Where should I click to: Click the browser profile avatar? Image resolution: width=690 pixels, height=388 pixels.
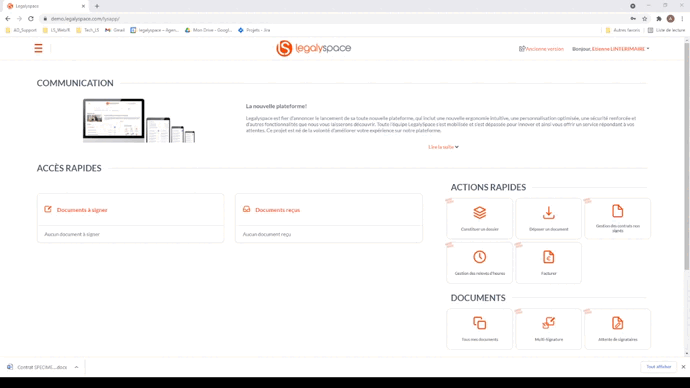[x=671, y=18]
